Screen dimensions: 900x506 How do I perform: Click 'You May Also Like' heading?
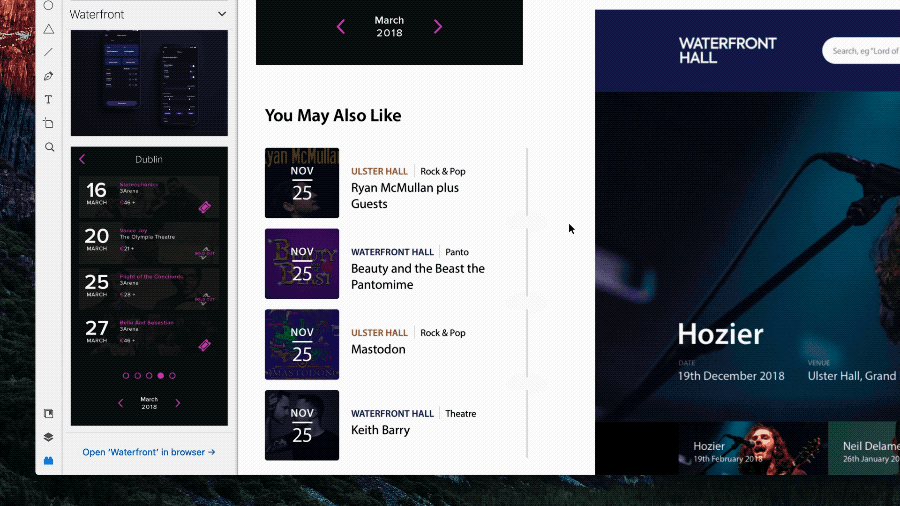pos(333,115)
